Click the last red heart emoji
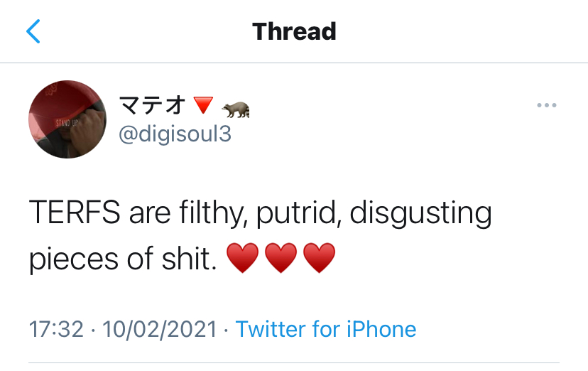 tap(319, 259)
